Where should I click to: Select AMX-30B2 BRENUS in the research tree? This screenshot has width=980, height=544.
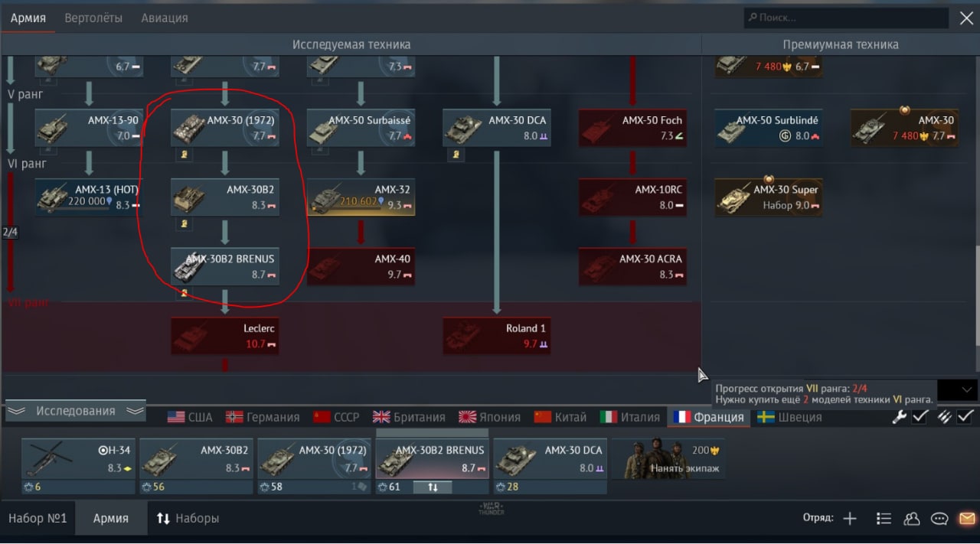point(224,266)
